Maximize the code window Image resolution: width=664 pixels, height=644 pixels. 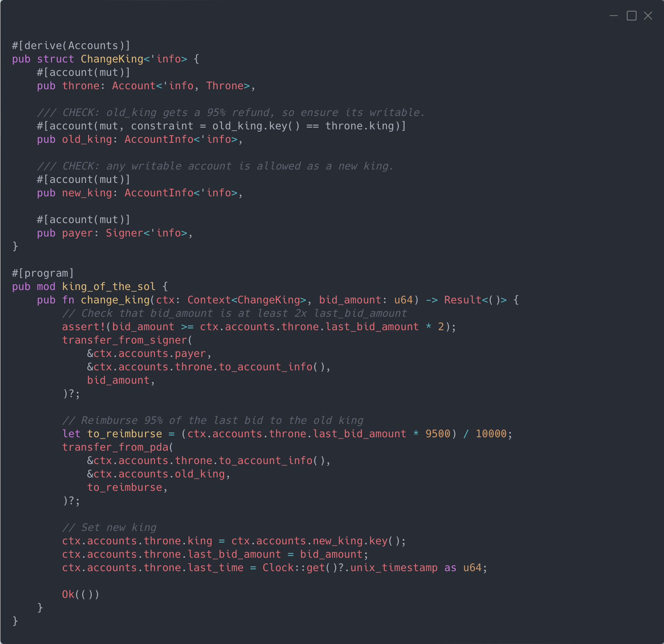tap(631, 16)
